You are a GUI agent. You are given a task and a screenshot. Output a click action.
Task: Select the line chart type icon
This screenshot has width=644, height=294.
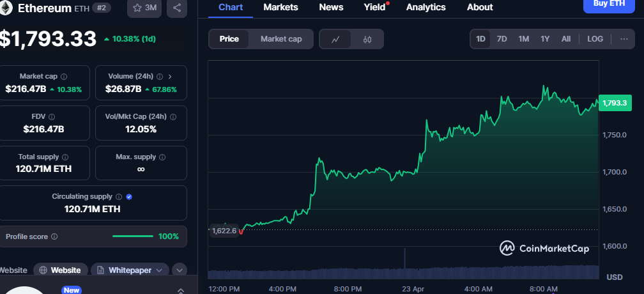pyautogui.click(x=335, y=40)
